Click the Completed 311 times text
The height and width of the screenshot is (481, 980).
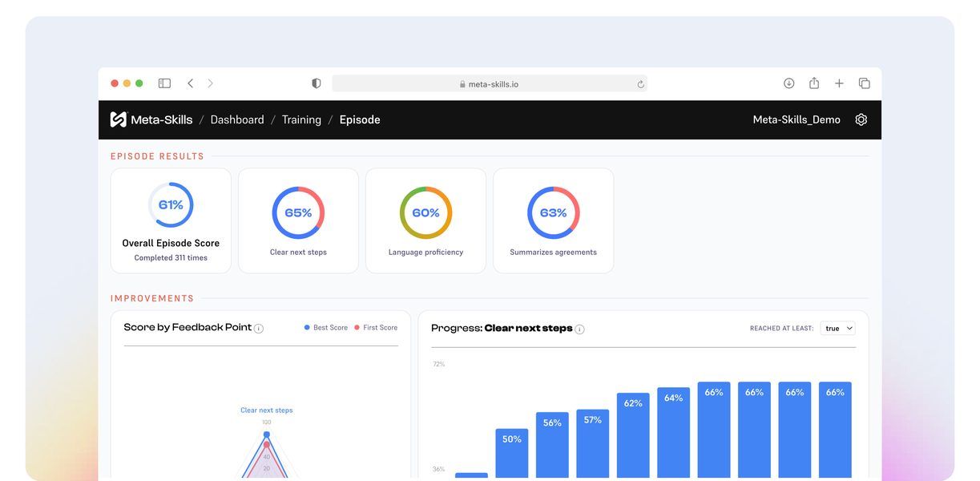pos(171,258)
